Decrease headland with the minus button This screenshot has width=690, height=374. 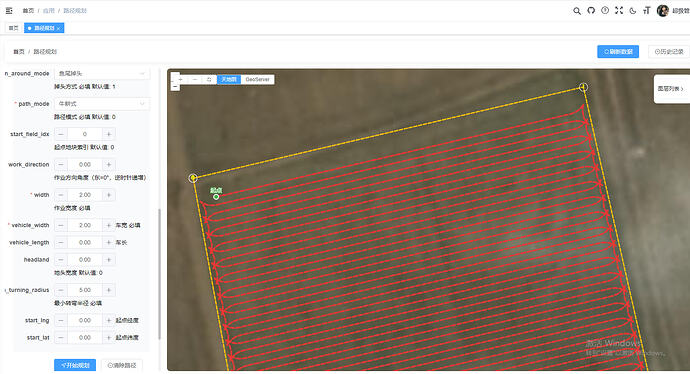coord(61,260)
